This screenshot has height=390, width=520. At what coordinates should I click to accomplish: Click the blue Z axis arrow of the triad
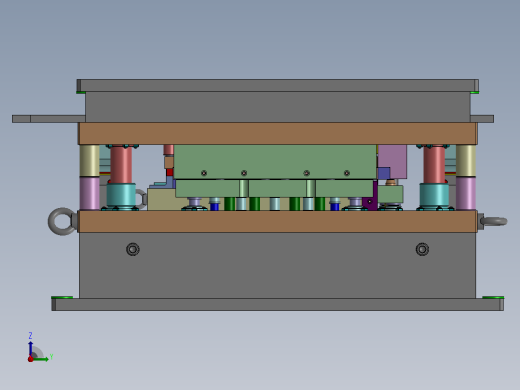tap(31, 348)
